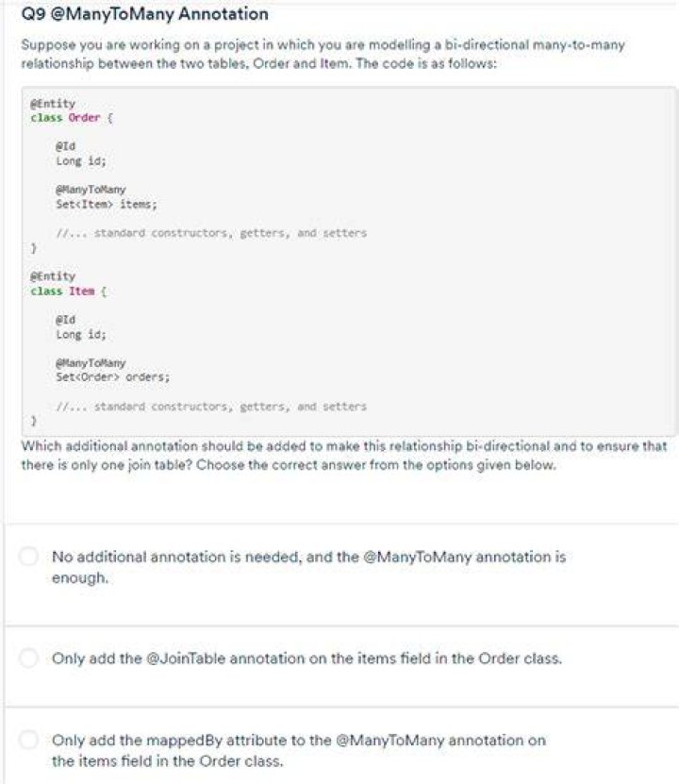Screen dimensions: 679x784
Task: Click the @Entity annotation above class Item
Action: pyautogui.click(x=53, y=276)
